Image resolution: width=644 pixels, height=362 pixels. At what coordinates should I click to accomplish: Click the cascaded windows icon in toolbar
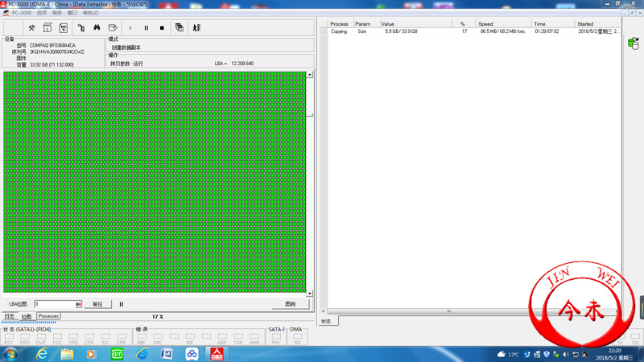[179, 27]
